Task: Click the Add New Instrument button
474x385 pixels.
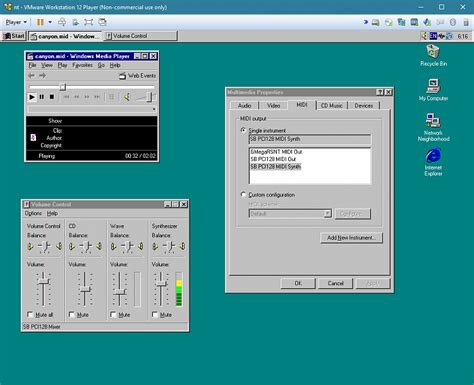Action: click(x=351, y=238)
